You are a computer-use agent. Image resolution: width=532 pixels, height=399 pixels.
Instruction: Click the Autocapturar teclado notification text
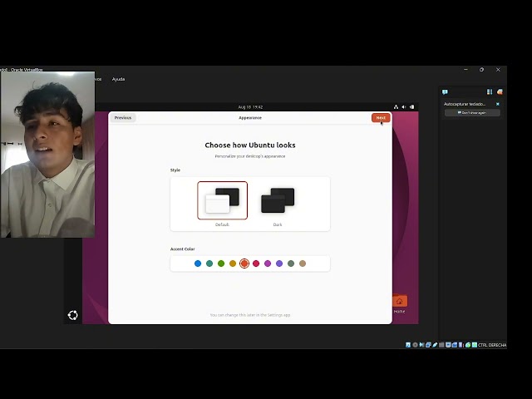[465, 104]
